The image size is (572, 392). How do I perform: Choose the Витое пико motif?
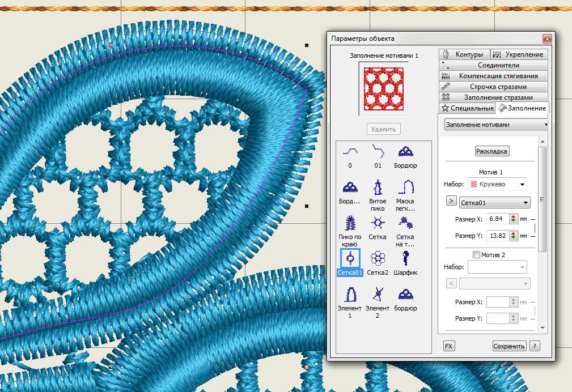pos(377,188)
